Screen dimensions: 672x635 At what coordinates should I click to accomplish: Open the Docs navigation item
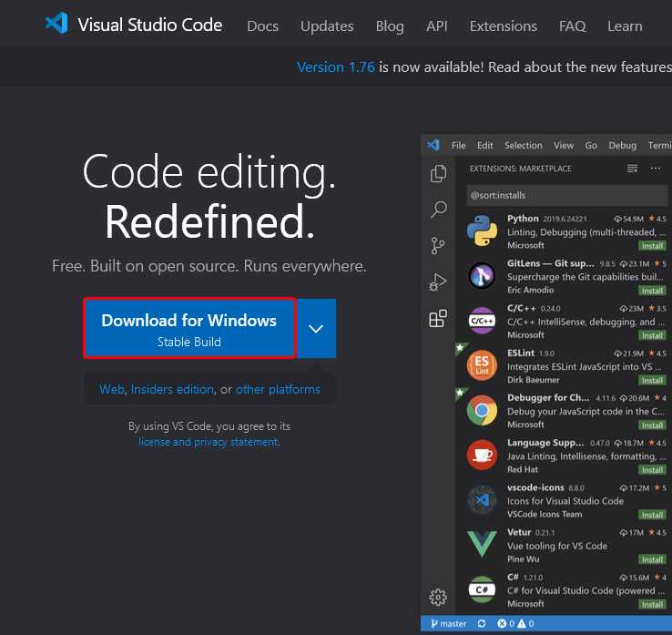[x=263, y=26]
